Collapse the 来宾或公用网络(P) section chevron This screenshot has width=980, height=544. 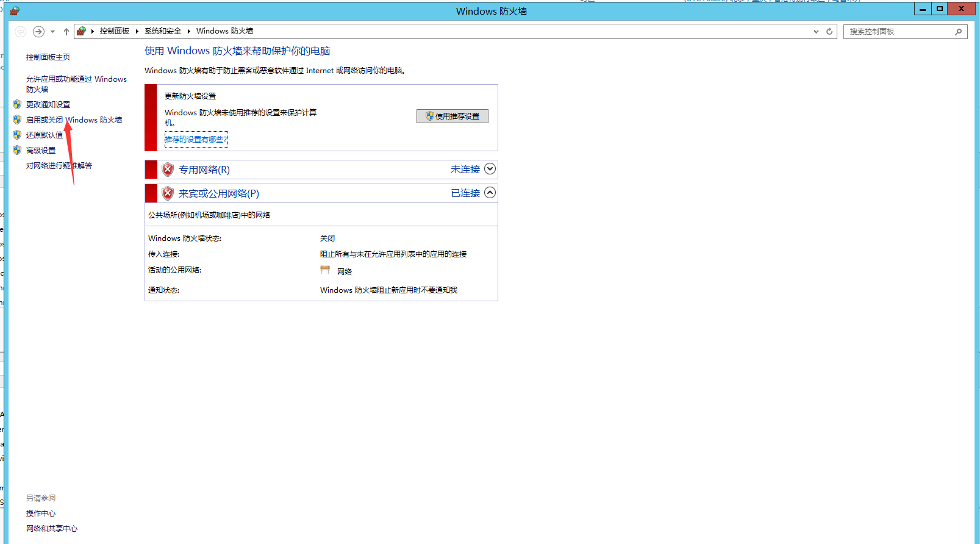pos(490,193)
